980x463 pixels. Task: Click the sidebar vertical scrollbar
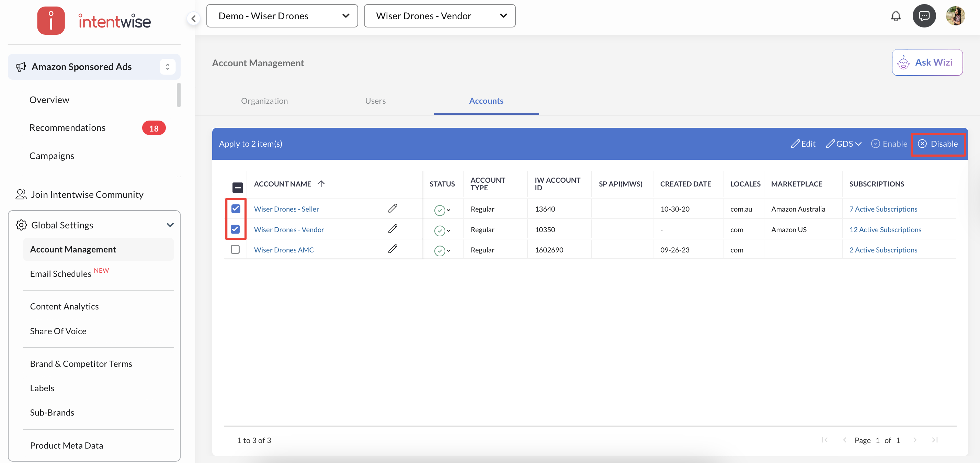coord(179,95)
